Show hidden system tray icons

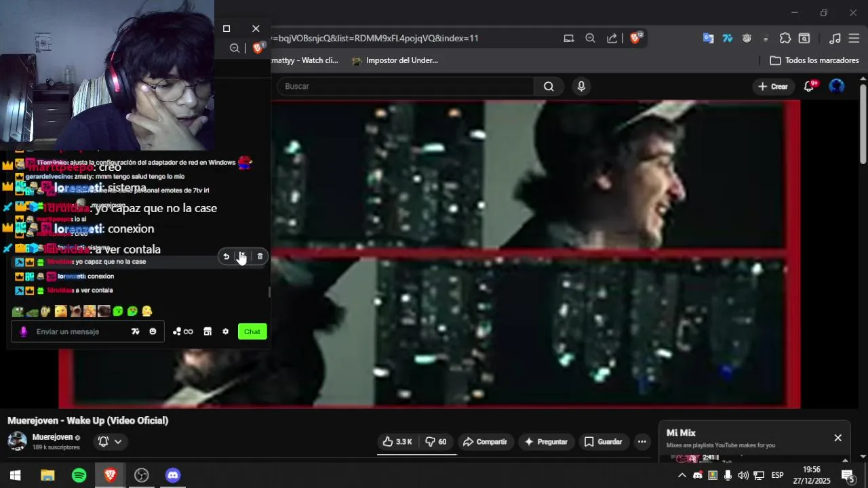pyautogui.click(x=682, y=475)
